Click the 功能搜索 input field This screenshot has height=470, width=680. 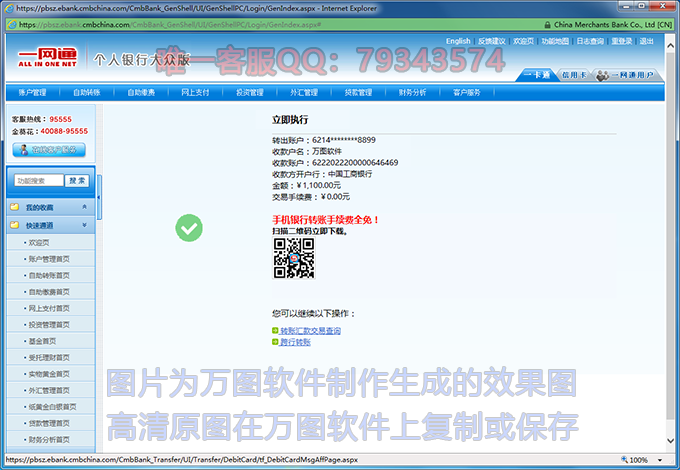point(38,181)
